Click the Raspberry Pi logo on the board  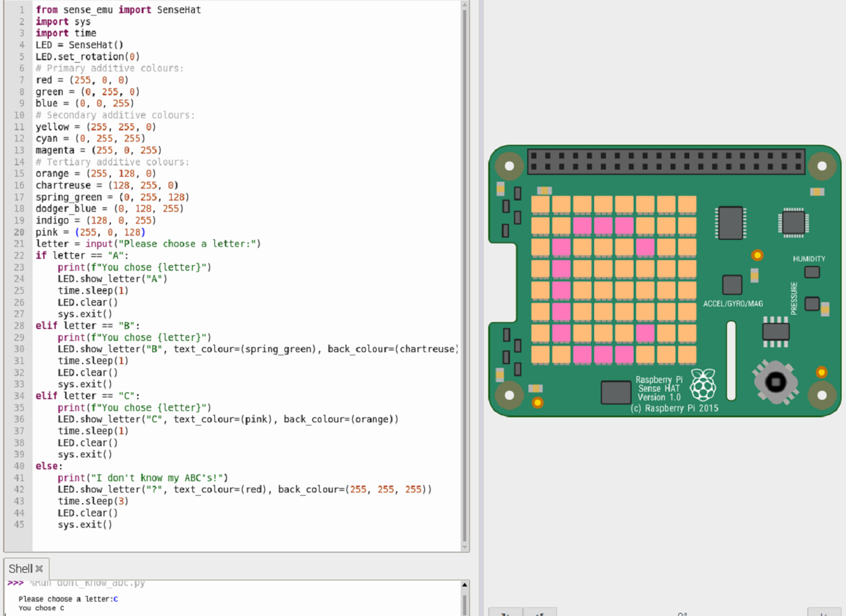(703, 384)
